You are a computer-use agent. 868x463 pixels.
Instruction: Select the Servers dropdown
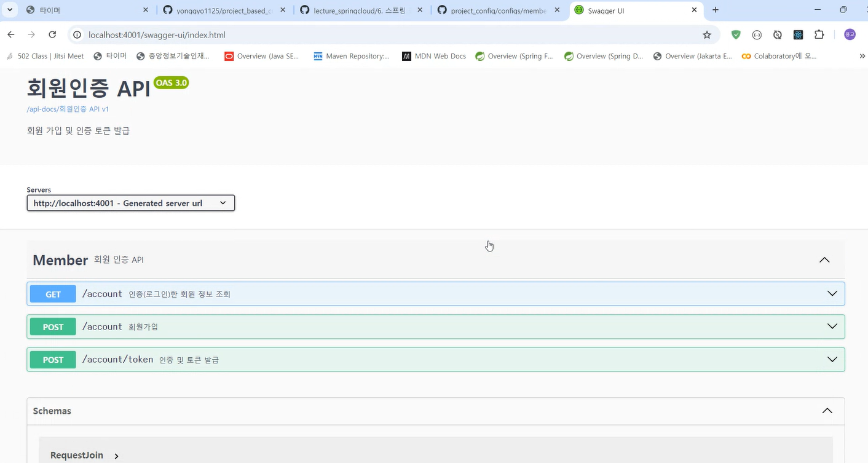coord(131,203)
